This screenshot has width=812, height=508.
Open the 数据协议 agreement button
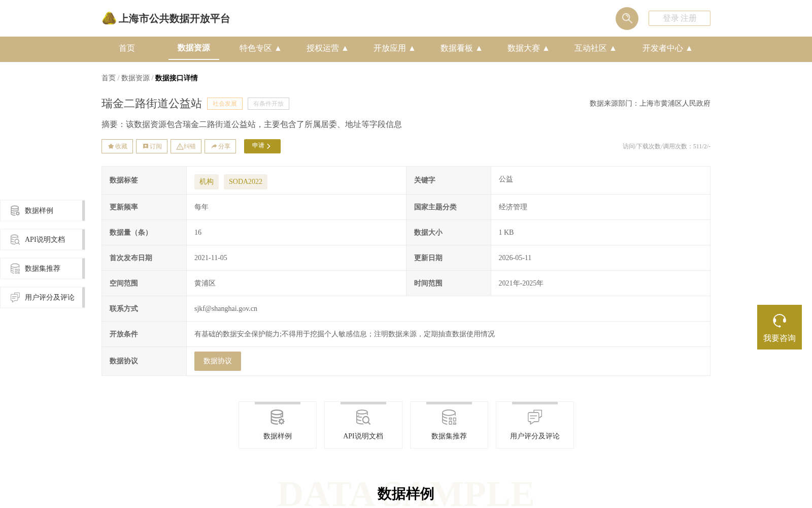click(x=218, y=361)
